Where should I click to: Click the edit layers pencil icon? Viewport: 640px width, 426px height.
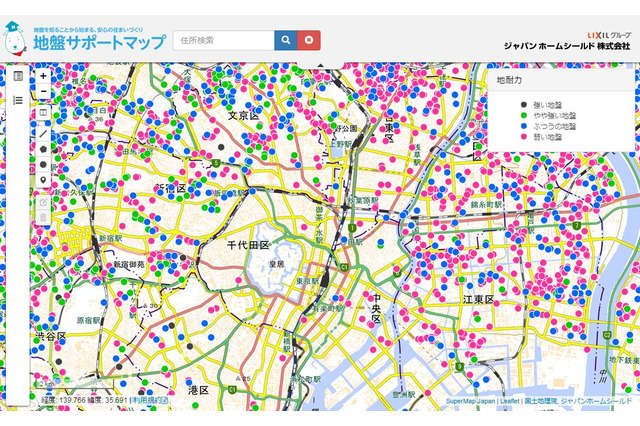coord(43,202)
